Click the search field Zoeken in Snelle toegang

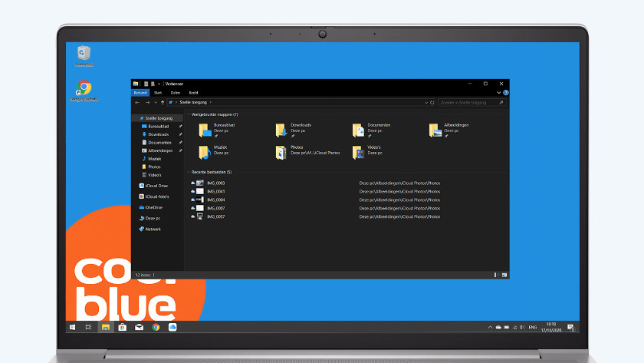tap(472, 102)
